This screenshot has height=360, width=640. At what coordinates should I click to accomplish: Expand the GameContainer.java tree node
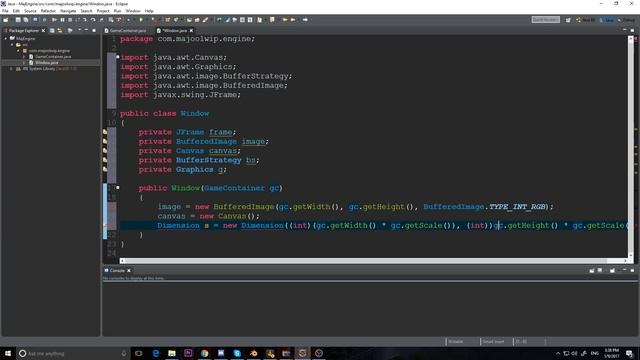click(24, 56)
